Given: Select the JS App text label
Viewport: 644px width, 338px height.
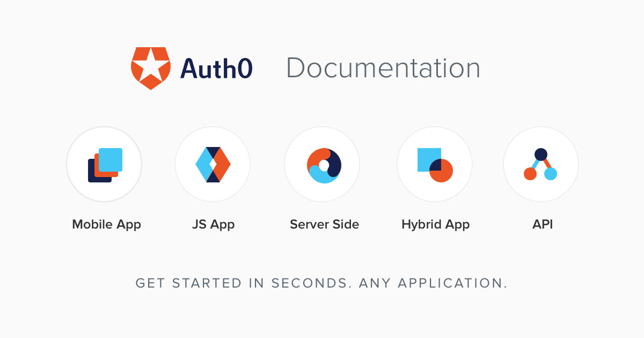Looking at the screenshot, I should coord(213,224).
